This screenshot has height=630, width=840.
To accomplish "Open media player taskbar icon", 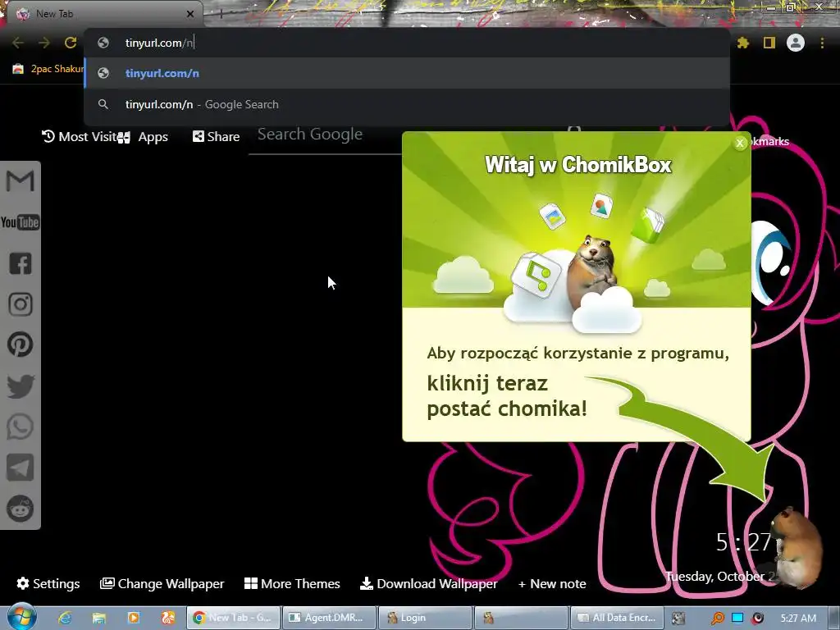I will pyautogui.click(x=134, y=618).
